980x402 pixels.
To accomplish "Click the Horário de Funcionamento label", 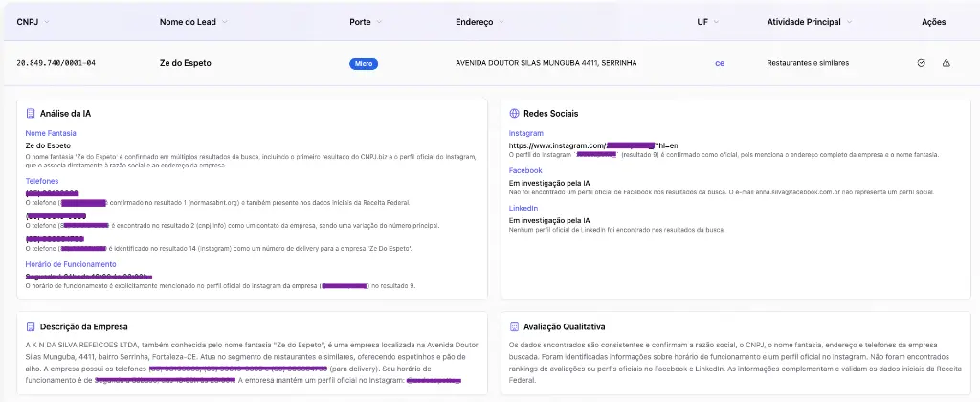I will [71, 264].
